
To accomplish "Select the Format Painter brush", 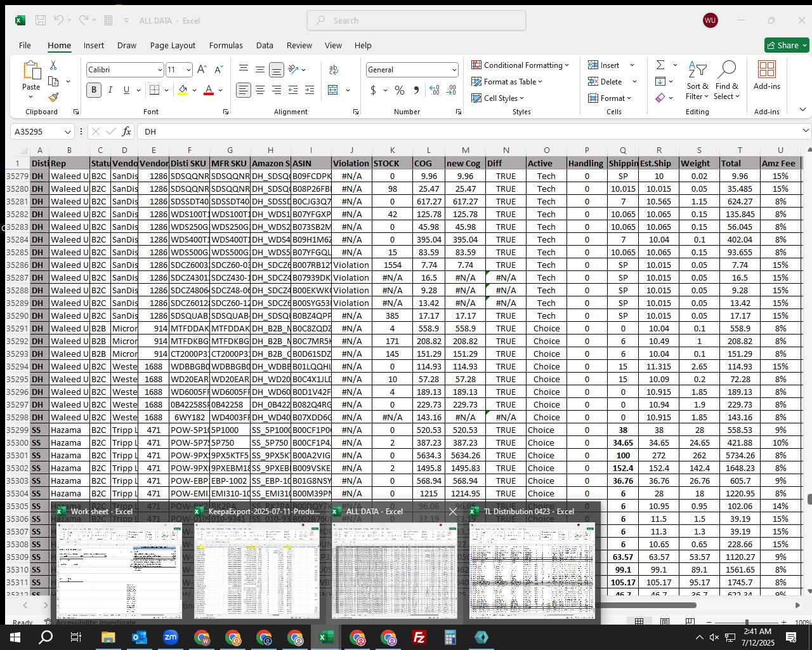I will tap(53, 97).
